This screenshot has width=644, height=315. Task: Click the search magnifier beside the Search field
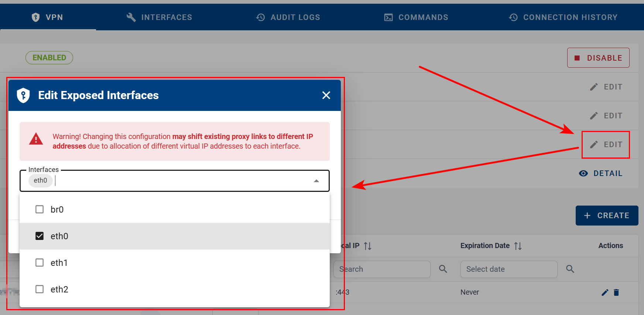tap(443, 269)
